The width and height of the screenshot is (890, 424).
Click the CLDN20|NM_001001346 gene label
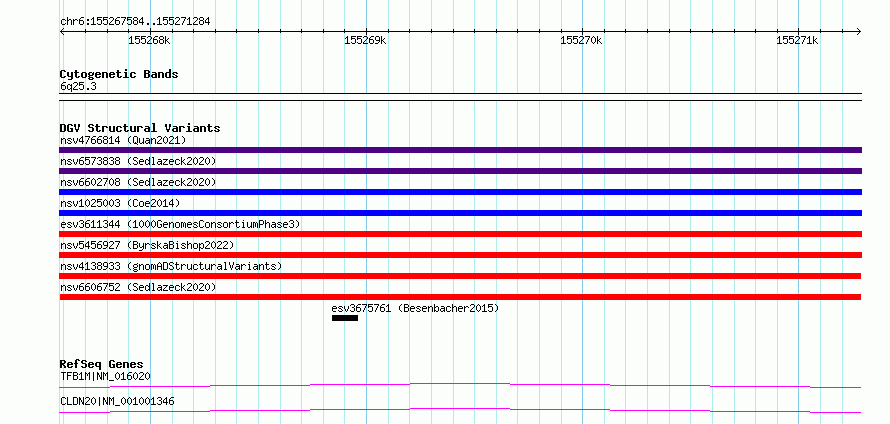point(117,401)
